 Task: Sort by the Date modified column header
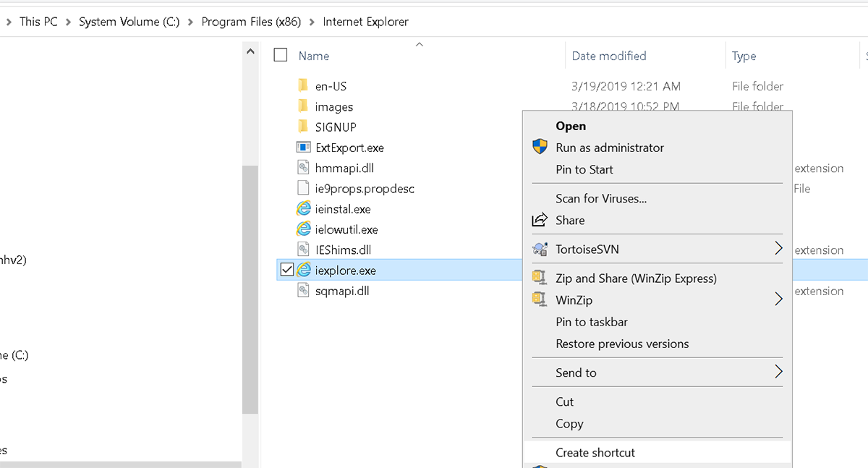[x=609, y=56]
